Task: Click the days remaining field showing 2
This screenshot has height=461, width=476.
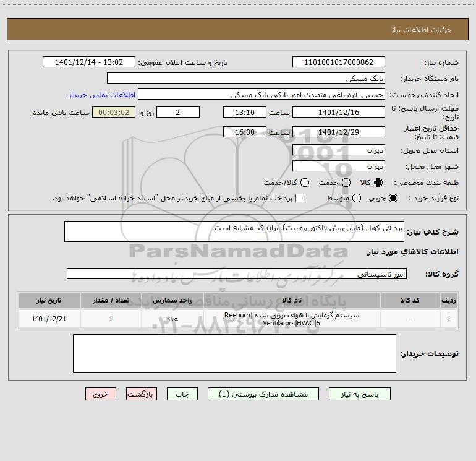Action: (x=178, y=112)
